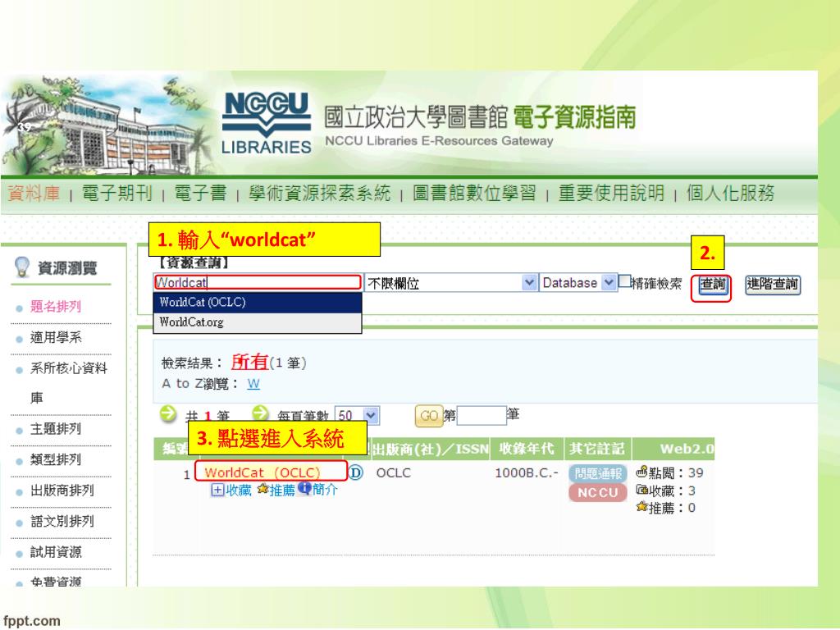
Task: Click the 推薦 star icon in Web2.0 column
Action: tap(641, 507)
